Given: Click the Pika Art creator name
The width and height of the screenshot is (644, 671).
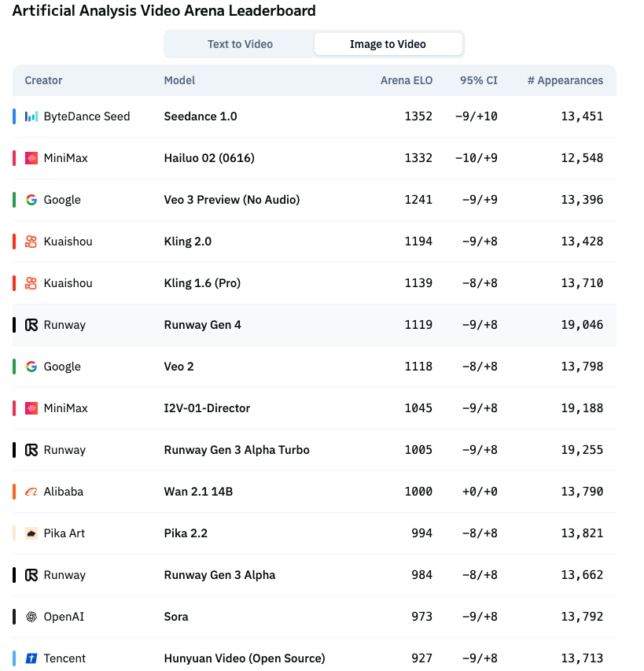Looking at the screenshot, I should (x=64, y=533).
